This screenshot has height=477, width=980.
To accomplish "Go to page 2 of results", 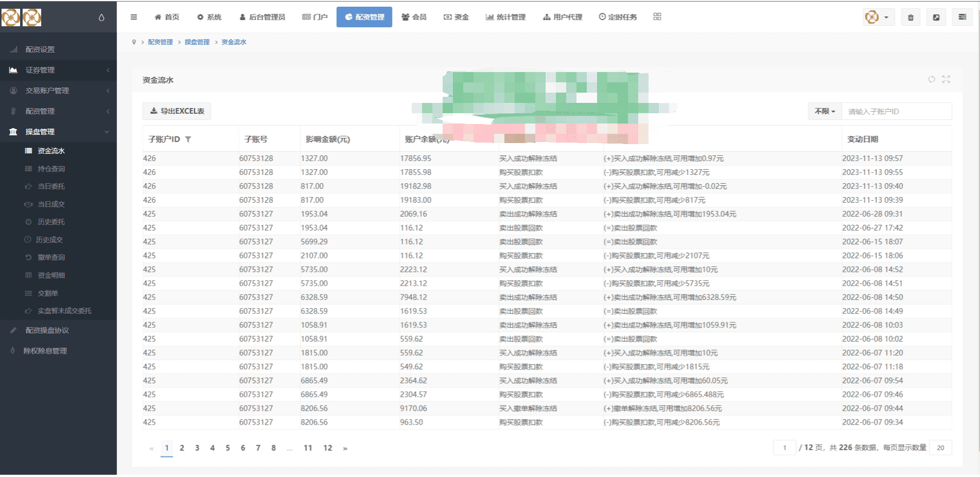I will [x=182, y=448].
